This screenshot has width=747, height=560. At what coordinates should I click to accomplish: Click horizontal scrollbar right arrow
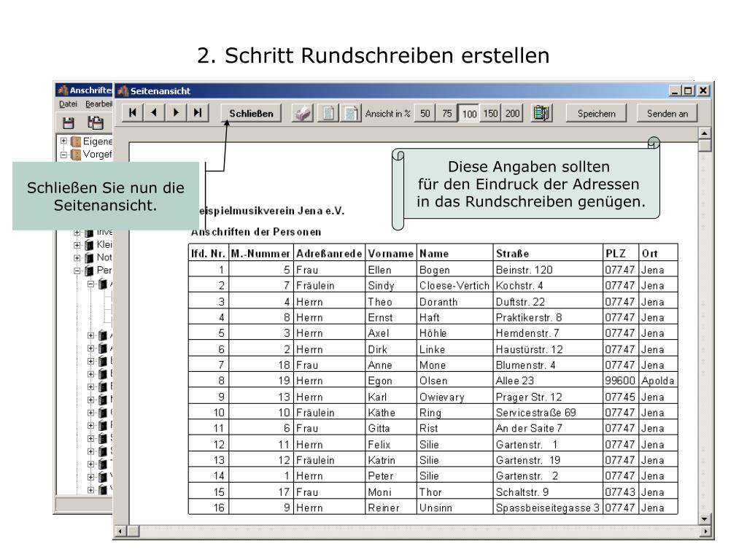pos(705,531)
